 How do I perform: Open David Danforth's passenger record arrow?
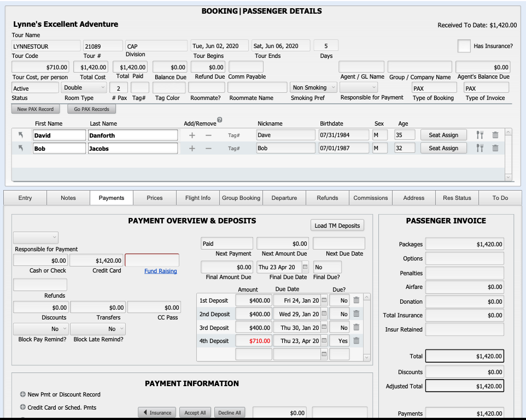(21, 135)
